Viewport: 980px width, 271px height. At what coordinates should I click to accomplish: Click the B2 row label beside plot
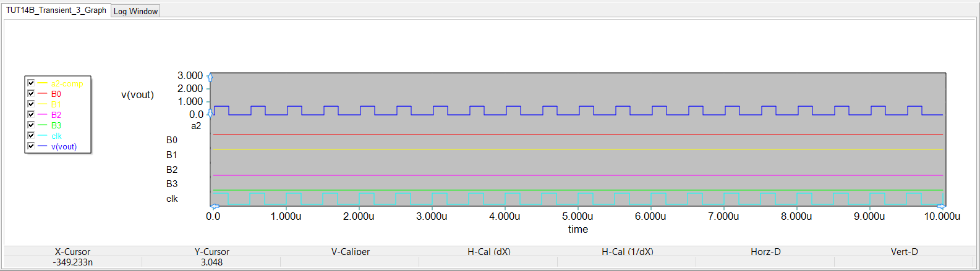pos(172,170)
